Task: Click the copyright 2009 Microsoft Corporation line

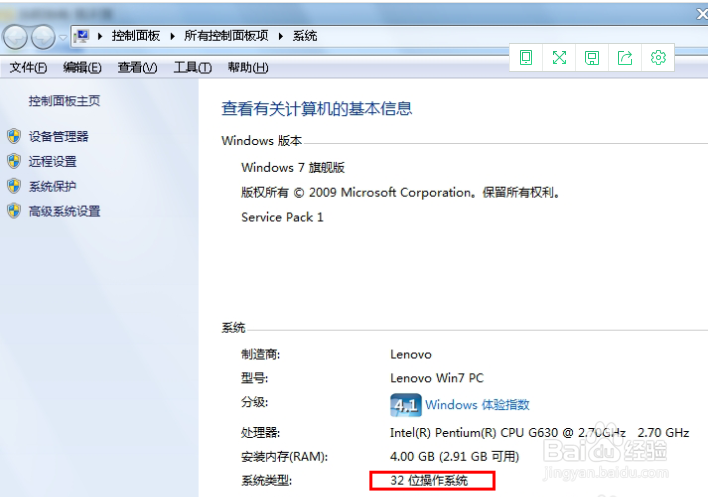Action: pyautogui.click(x=401, y=192)
